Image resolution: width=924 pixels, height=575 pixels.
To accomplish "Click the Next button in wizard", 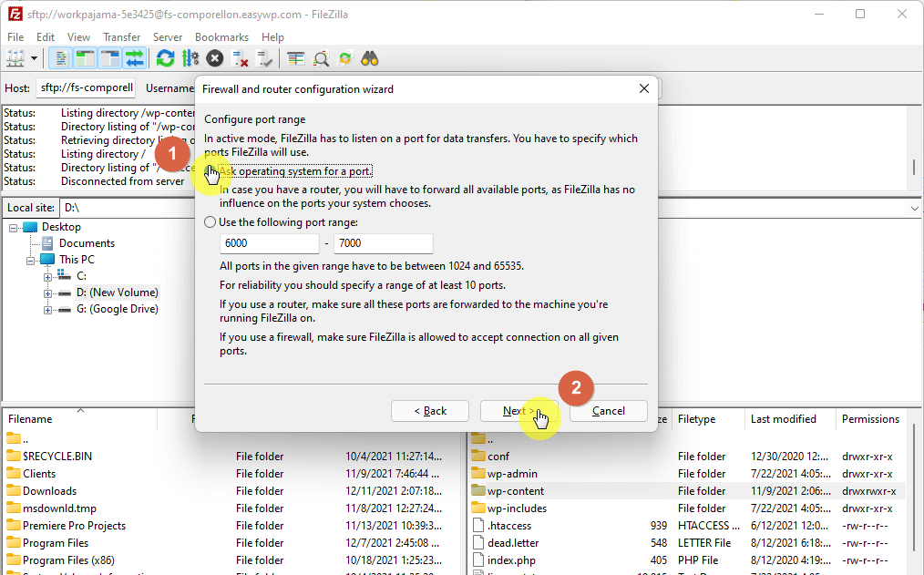I will tap(519, 411).
